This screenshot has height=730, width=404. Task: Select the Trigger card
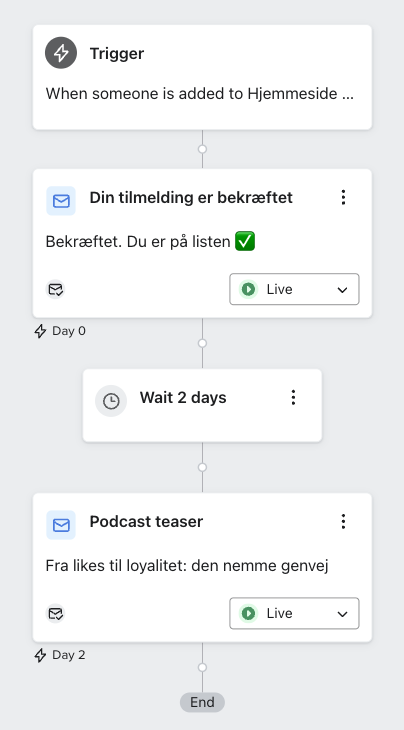click(x=202, y=77)
